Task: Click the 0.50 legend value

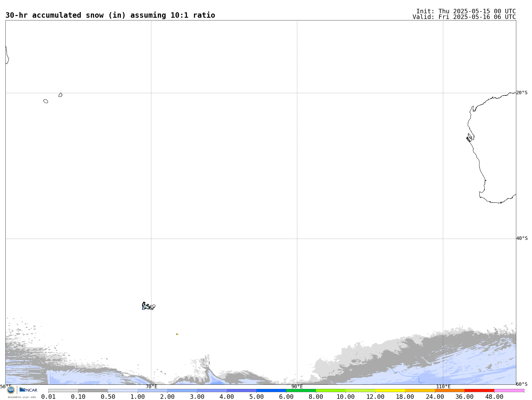Action: point(108,397)
